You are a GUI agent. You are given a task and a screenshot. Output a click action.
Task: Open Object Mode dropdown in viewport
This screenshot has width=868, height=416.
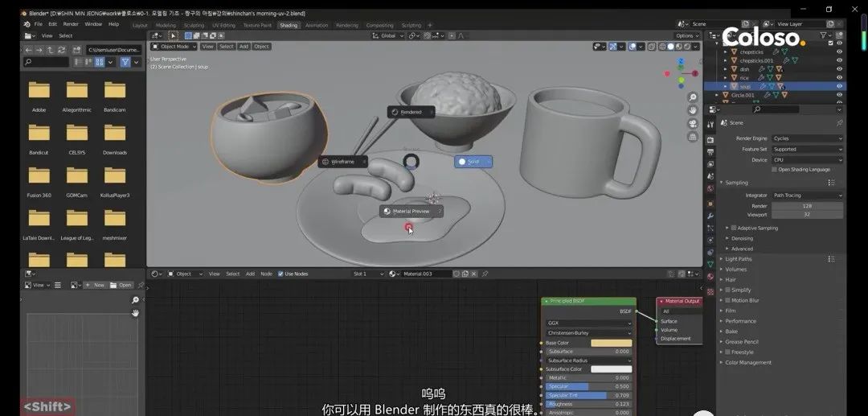pyautogui.click(x=174, y=47)
